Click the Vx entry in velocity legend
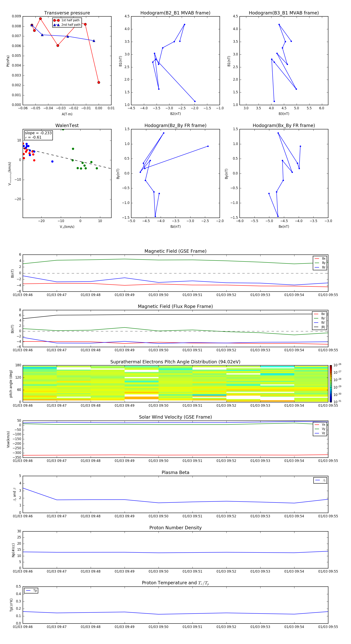Image resolution: width=351 pixels, height=644 pixels. tap(320, 425)
